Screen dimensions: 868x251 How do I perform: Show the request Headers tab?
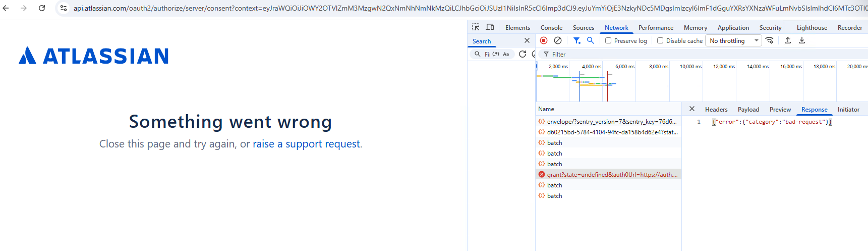coord(716,110)
